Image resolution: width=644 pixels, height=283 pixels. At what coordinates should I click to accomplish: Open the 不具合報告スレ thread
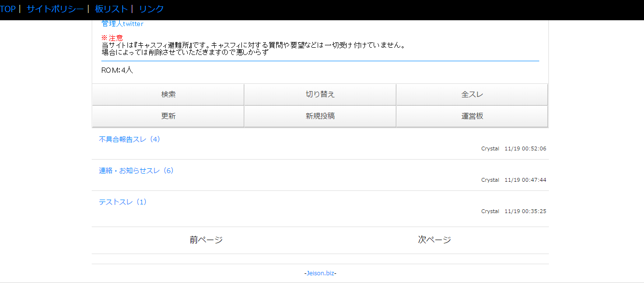(x=129, y=139)
